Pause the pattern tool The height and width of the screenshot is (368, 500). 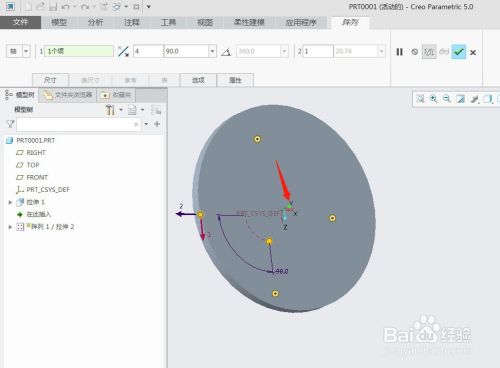click(x=399, y=52)
